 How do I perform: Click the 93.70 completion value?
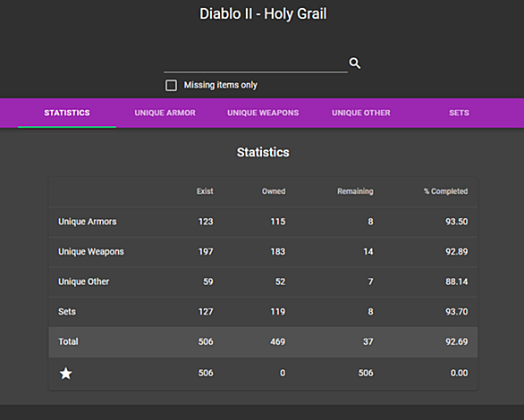click(457, 312)
